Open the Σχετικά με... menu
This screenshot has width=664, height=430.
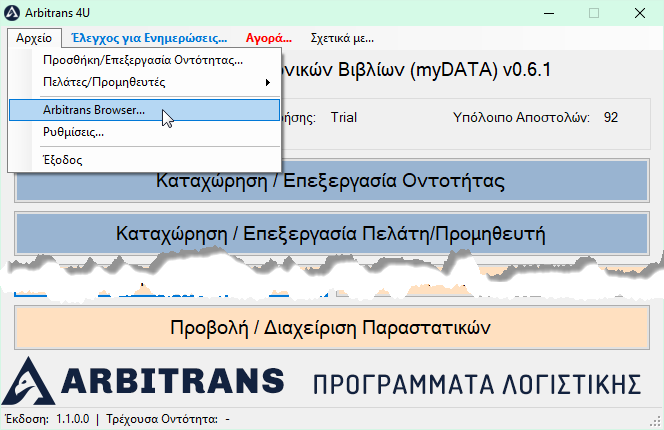pos(342,38)
